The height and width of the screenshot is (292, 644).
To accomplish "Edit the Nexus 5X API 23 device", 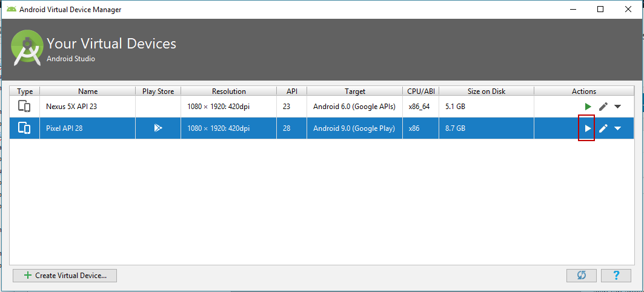I will [603, 107].
